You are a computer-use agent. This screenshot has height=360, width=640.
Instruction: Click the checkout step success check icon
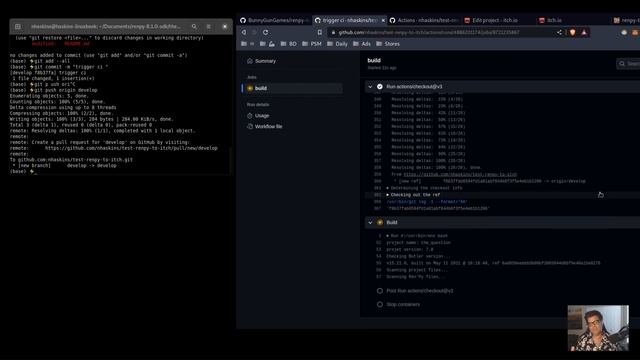[380, 87]
